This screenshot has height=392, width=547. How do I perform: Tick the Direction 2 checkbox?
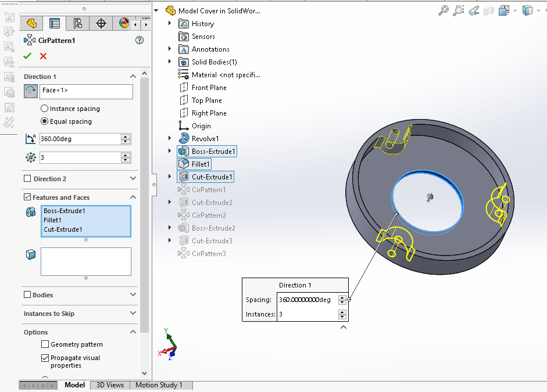coord(27,179)
